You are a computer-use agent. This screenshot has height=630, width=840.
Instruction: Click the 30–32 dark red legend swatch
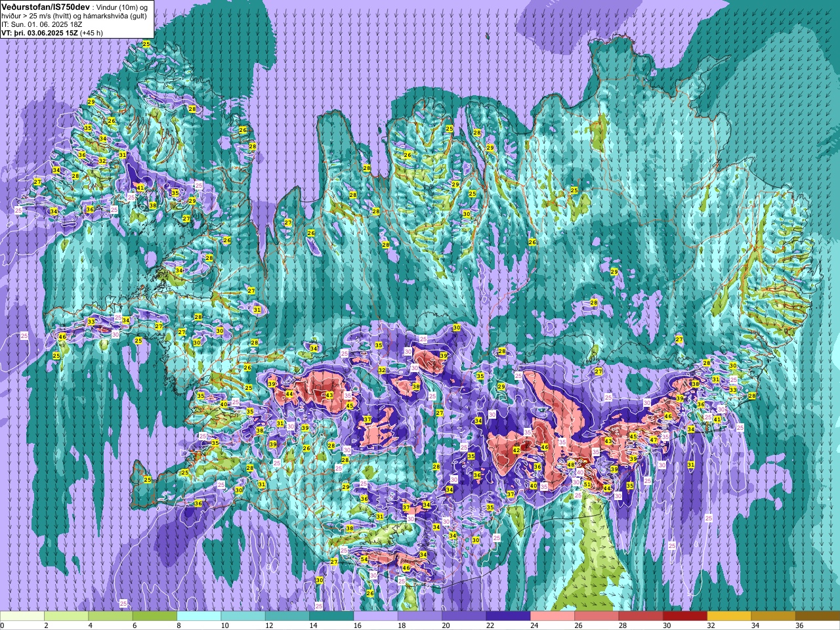tap(684, 616)
